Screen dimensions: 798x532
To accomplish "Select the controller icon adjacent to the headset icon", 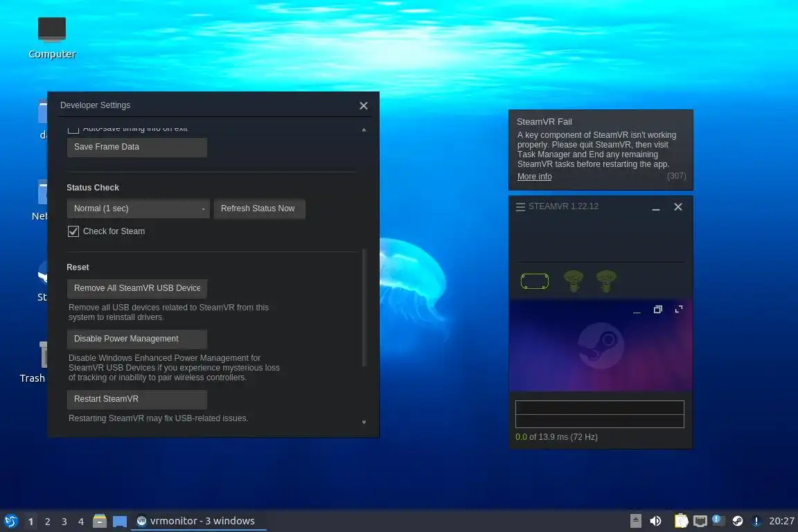I will click(573, 281).
